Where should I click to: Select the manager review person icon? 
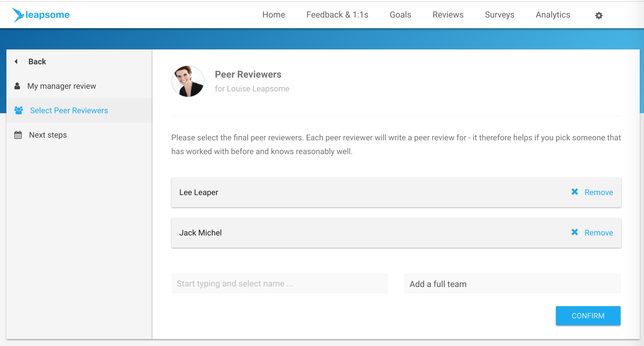tap(17, 86)
